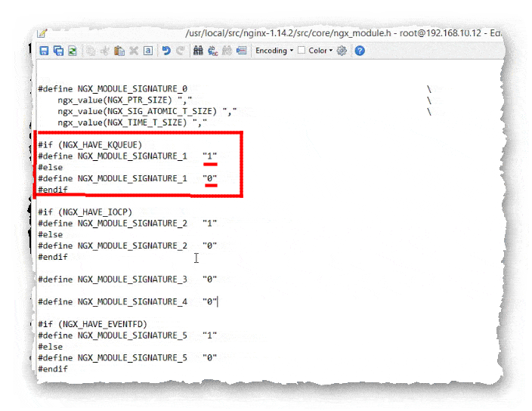Open the blue Help icon
This screenshot has height=411, width=532.
(x=360, y=51)
